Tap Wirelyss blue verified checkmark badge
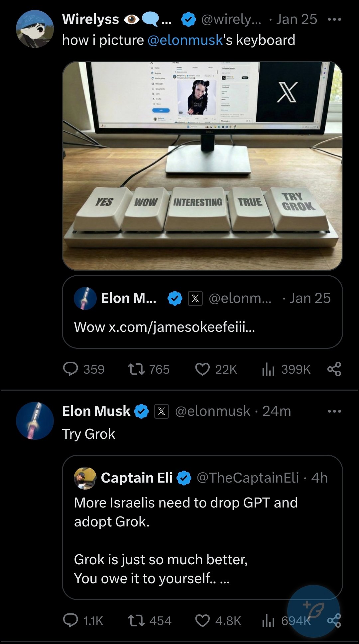 [x=188, y=20]
